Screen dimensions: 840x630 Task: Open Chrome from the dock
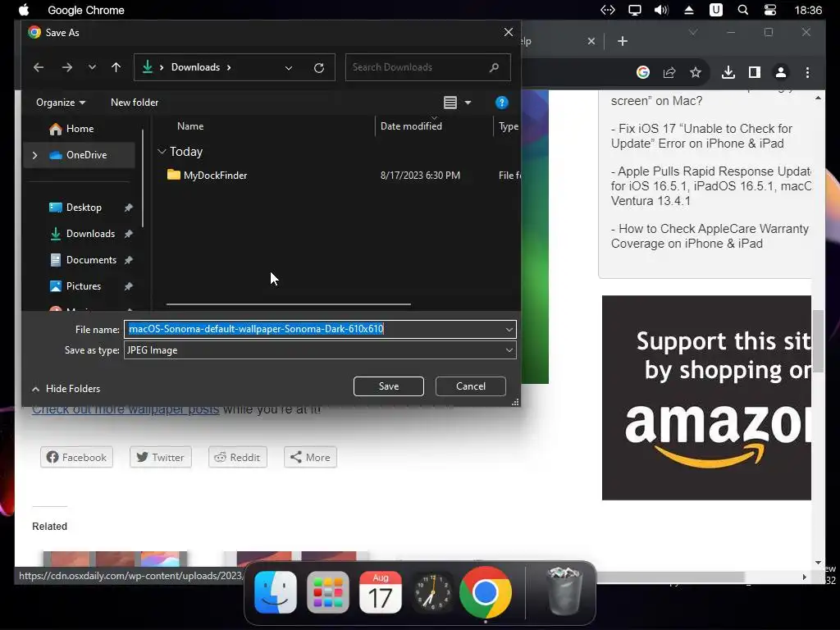pyautogui.click(x=486, y=592)
